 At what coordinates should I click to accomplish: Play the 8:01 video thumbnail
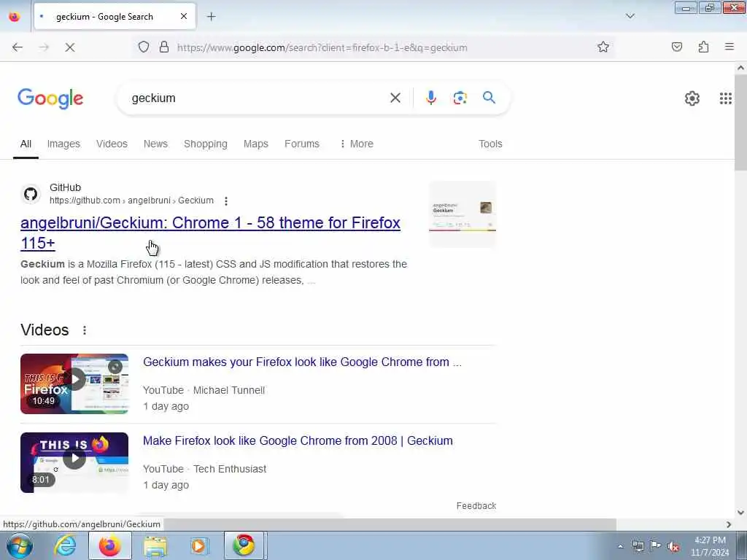(x=74, y=462)
